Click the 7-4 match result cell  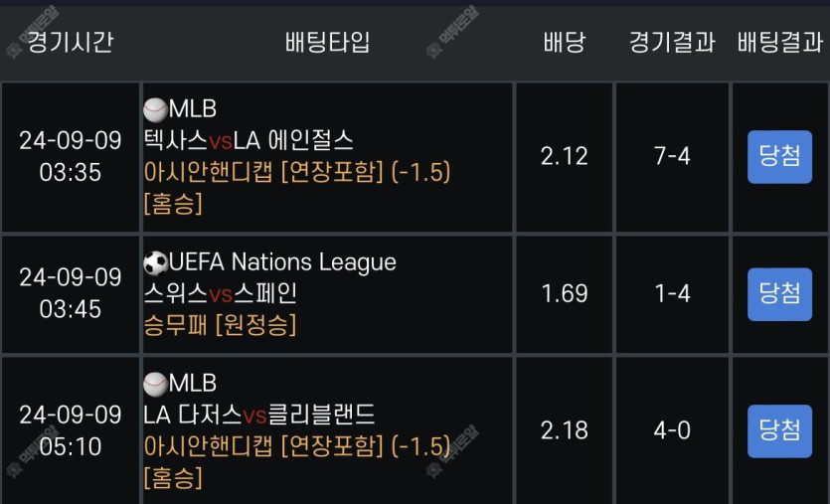point(672,157)
